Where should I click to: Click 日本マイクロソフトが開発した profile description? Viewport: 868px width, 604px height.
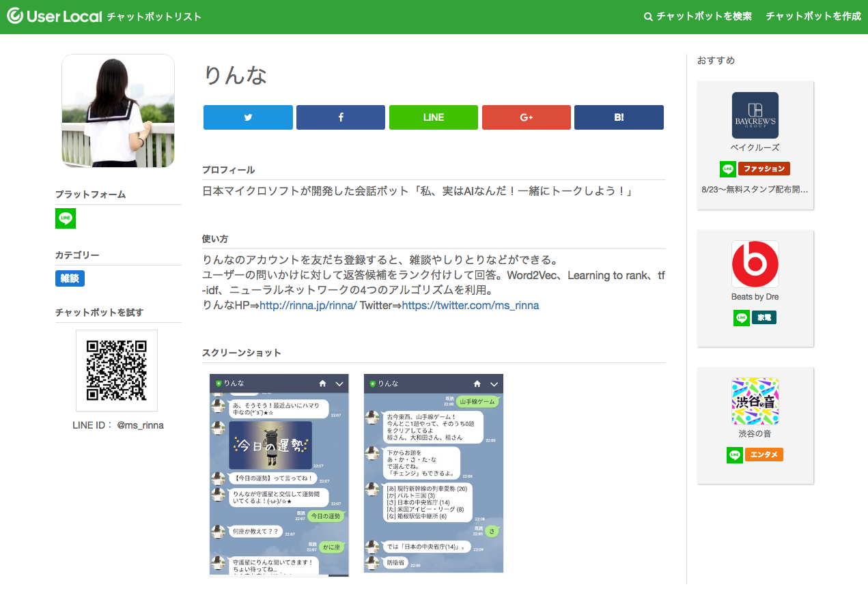pos(418,192)
